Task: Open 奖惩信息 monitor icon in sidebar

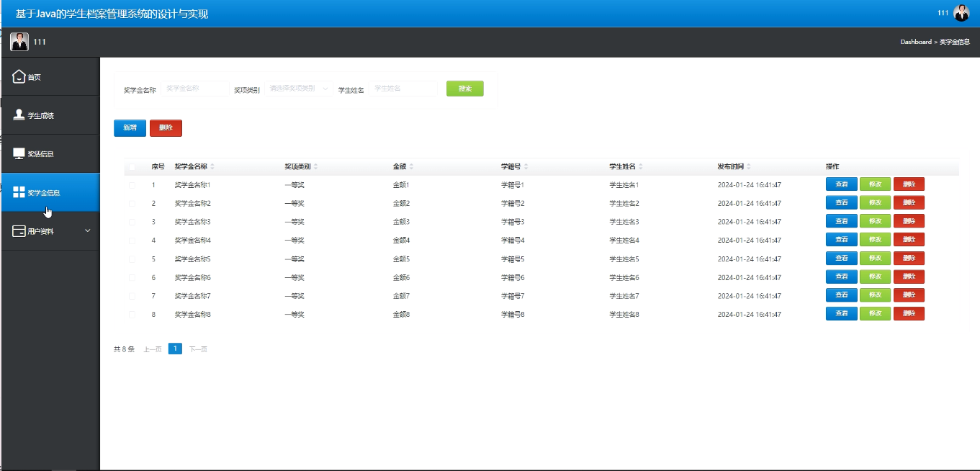Action: click(x=19, y=153)
